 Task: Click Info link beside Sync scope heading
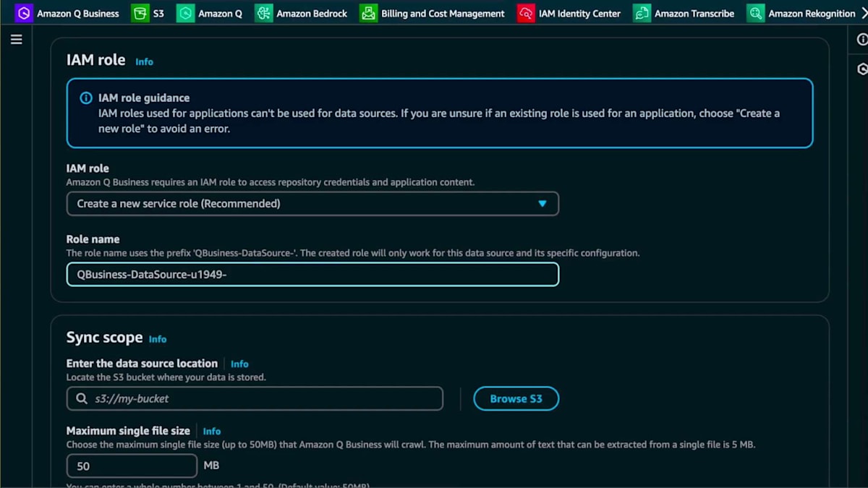(x=157, y=339)
